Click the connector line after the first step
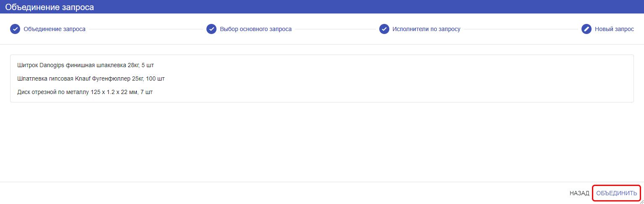The image size is (644, 204). click(x=146, y=29)
